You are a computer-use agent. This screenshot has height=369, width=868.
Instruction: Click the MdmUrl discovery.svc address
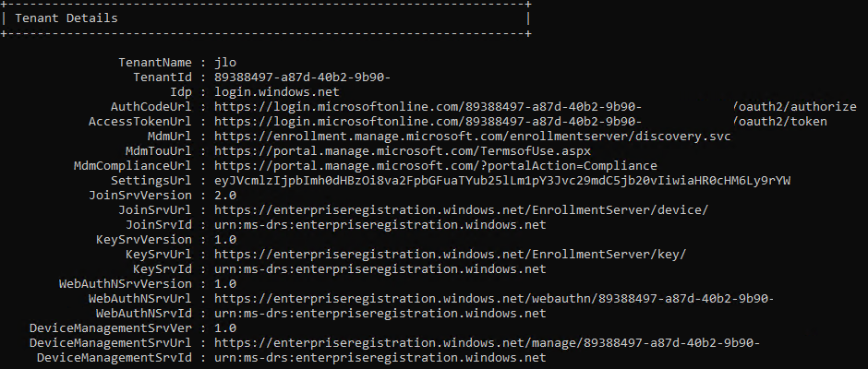[x=472, y=137]
